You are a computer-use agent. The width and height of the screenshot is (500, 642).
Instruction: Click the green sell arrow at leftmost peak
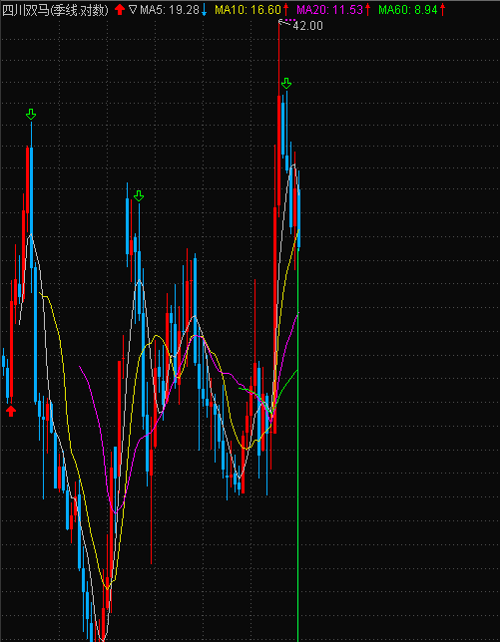pos(31,114)
